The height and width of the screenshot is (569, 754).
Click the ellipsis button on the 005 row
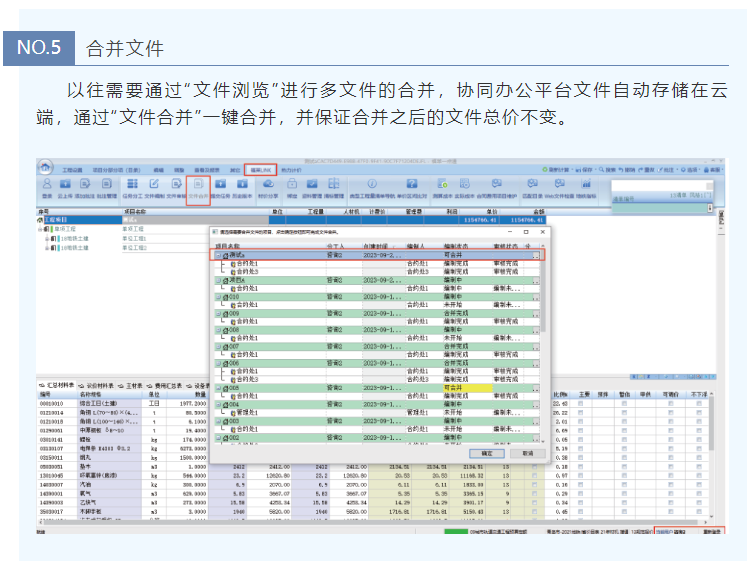(x=536, y=388)
